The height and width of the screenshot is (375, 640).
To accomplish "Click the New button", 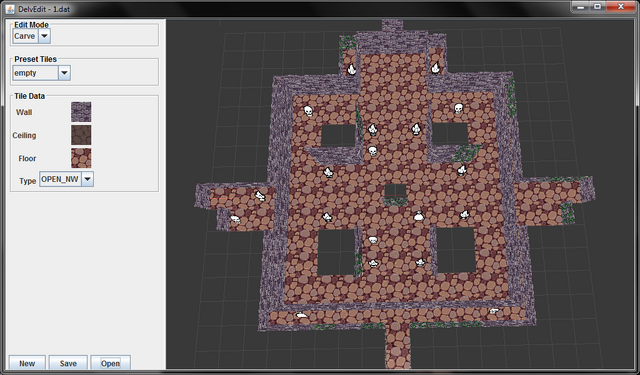I will point(27,363).
